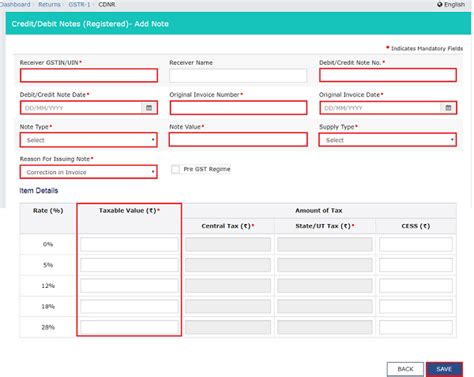Click the State/UT Tax column header
This screenshot has width=474, height=377.
point(325,226)
